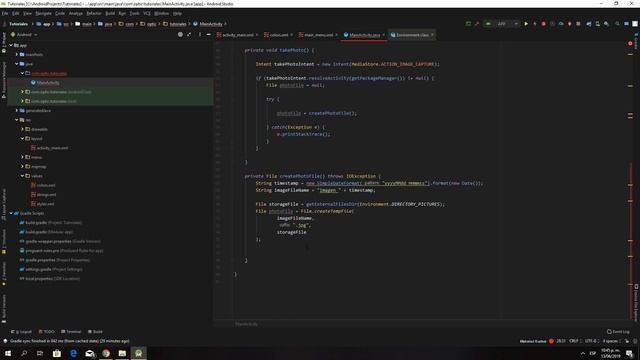
Task: Open Project panel settings gear icon
Action: tap(200, 35)
